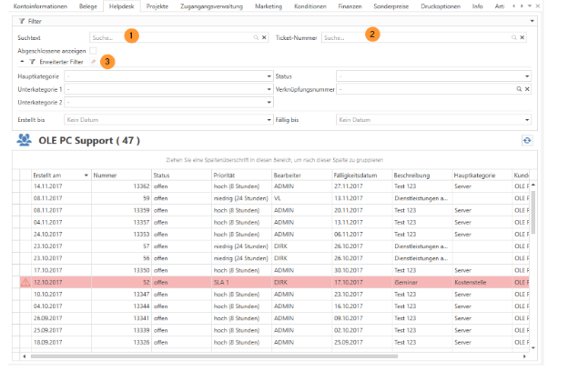Clear the Suchtext field with X icon
Screen dimensions: 588x371
(x=264, y=38)
